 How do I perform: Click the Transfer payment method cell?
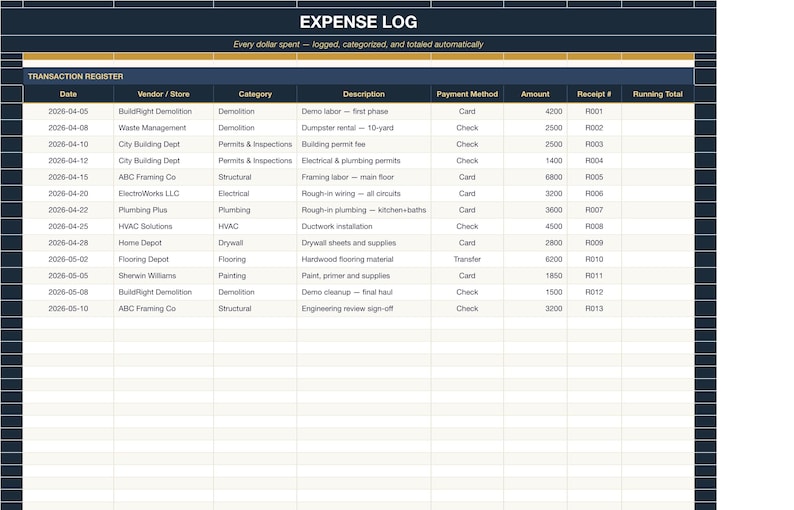pyautogui.click(x=467, y=259)
